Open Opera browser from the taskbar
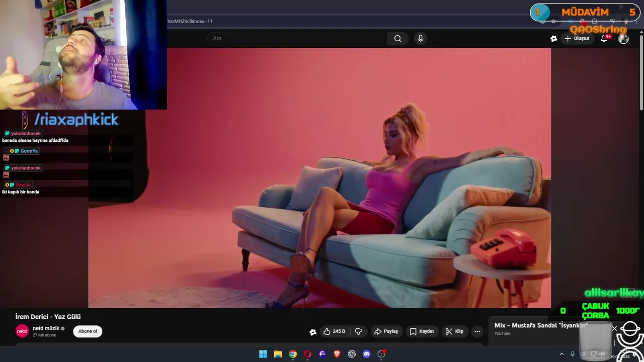Image resolution: width=644 pixels, height=362 pixels. (307, 354)
